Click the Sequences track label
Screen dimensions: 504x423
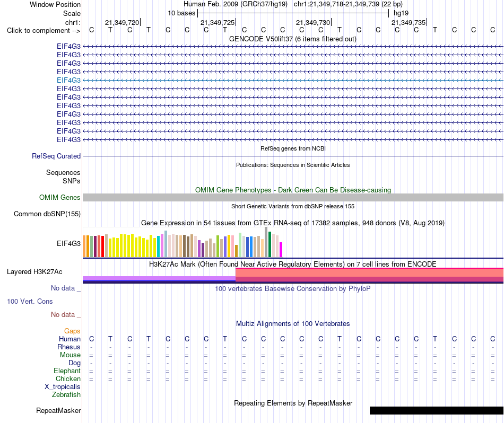click(63, 172)
